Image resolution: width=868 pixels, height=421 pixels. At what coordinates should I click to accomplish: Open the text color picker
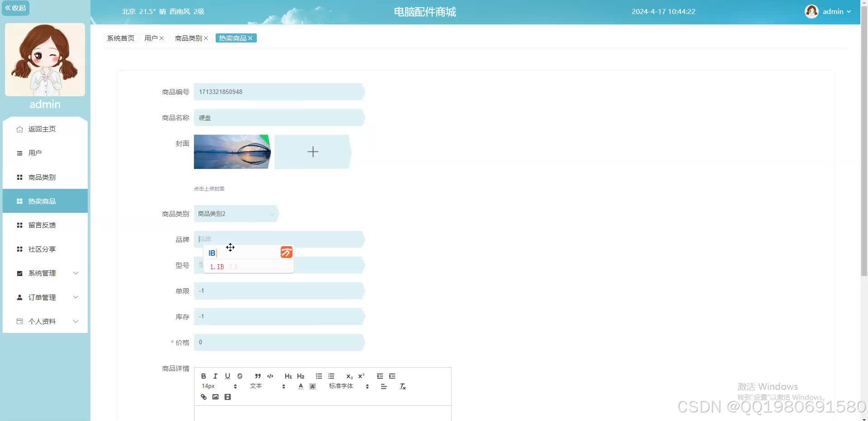point(301,386)
